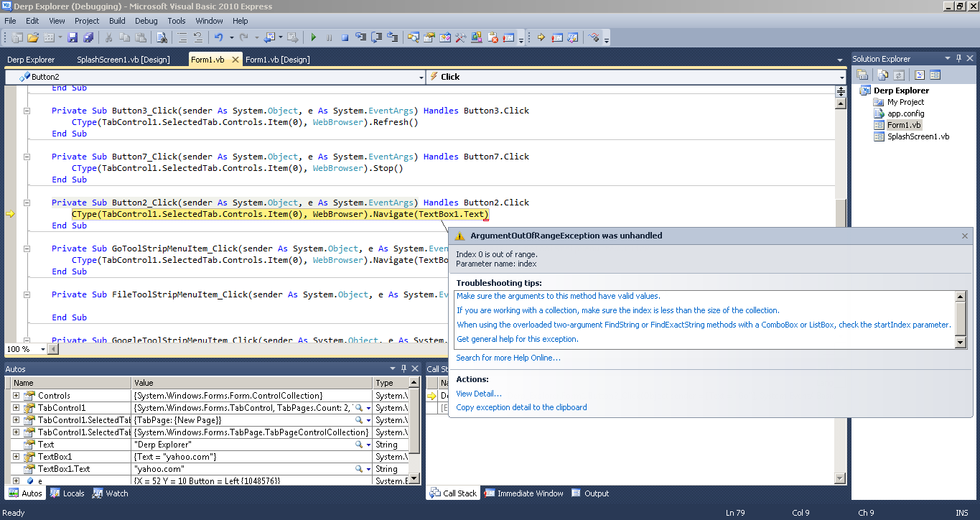
Task: Click the tip about index less than collection size
Action: pos(617,310)
